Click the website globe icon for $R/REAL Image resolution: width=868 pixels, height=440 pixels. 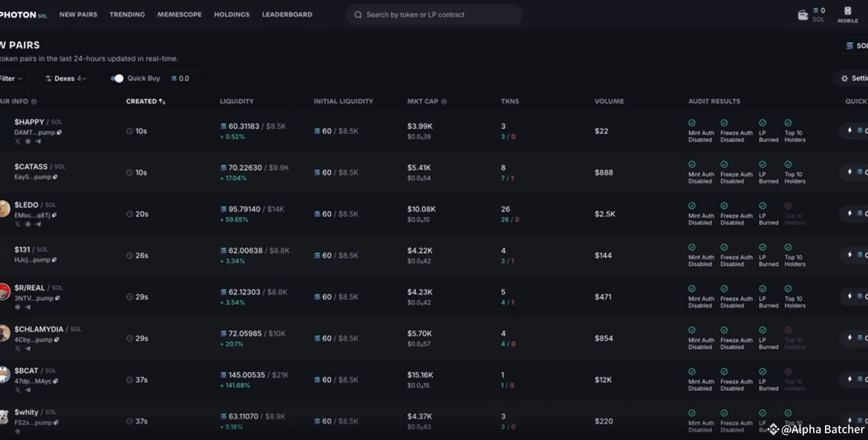coord(17,307)
